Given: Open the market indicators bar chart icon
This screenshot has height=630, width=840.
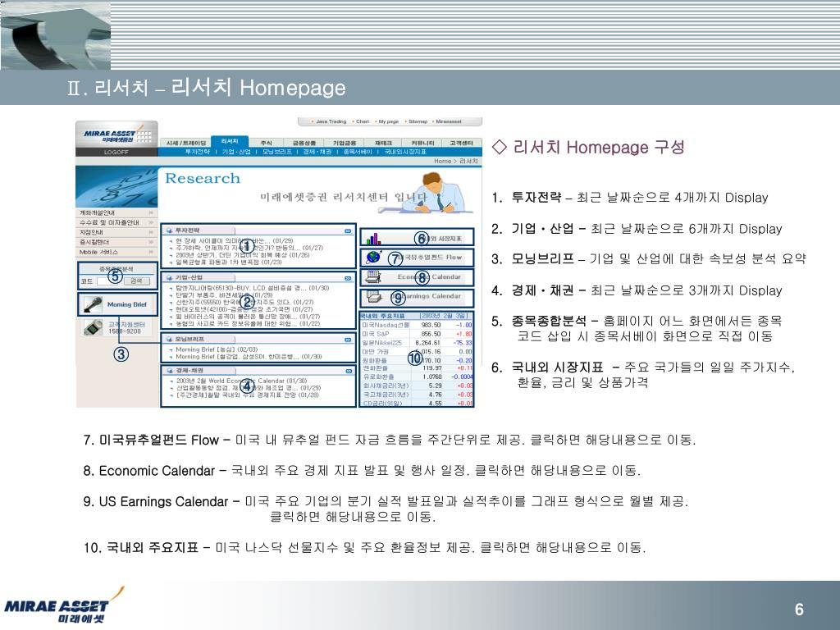Looking at the screenshot, I should (373, 238).
